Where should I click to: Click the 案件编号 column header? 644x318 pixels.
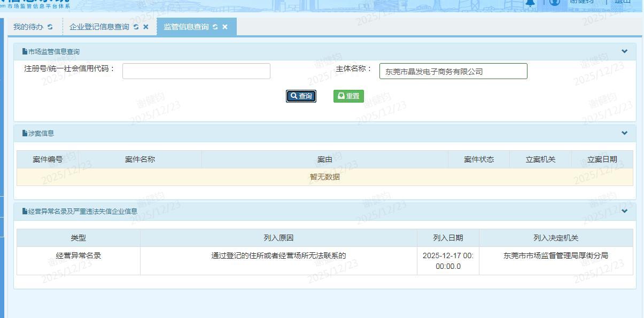(x=48, y=159)
